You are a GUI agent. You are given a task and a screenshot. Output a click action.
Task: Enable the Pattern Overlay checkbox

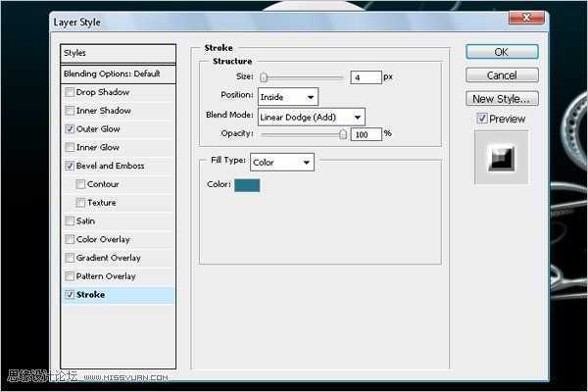(x=70, y=276)
